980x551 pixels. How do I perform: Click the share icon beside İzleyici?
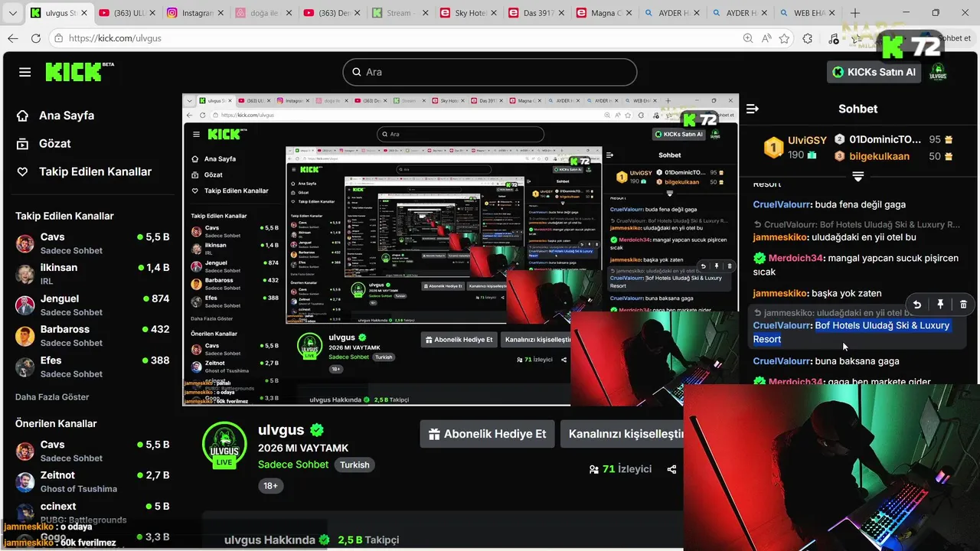pyautogui.click(x=671, y=469)
